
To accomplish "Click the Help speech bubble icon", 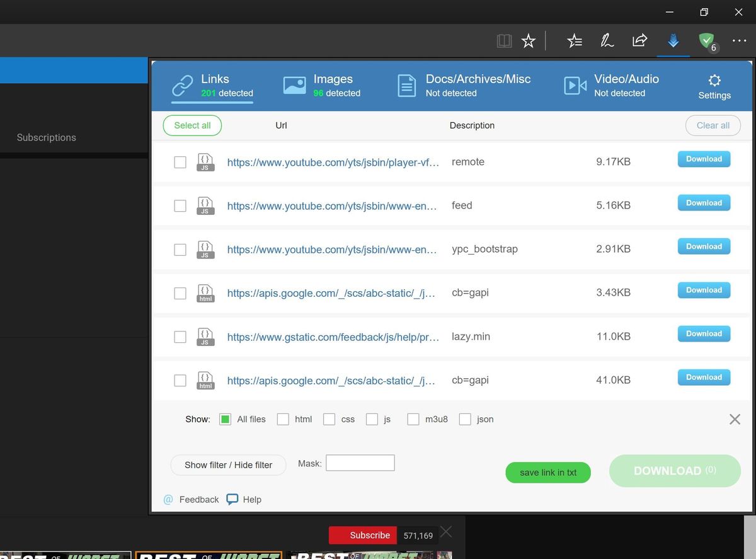I will pos(232,499).
